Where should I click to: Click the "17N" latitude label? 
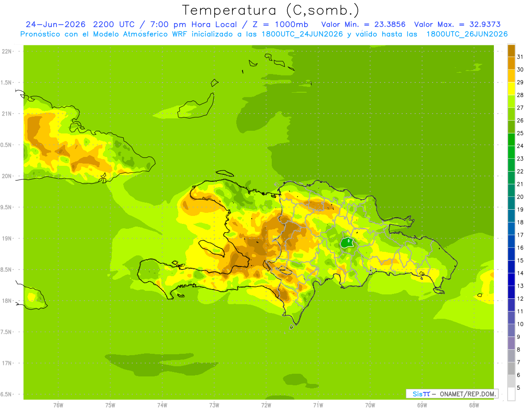tap(7, 364)
